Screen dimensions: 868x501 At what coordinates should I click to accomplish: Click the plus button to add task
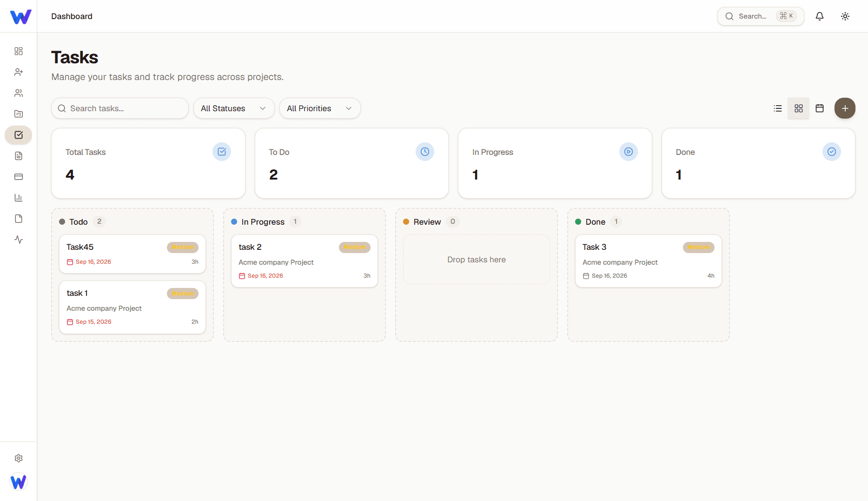[845, 108]
